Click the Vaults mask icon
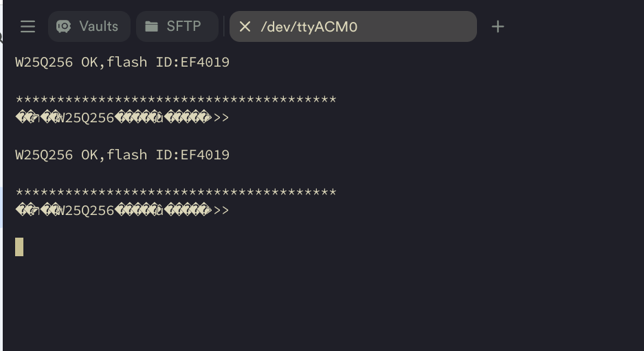The image size is (644, 351). coord(64,27)
